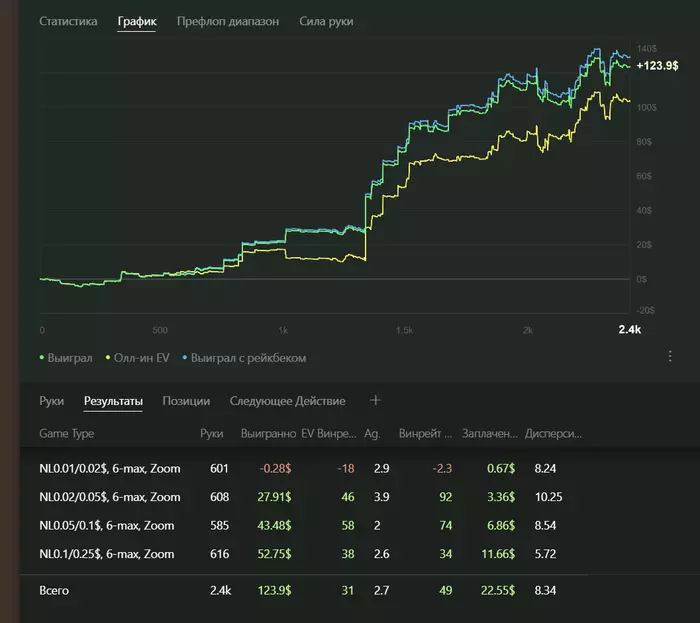The image size is (700, 623).
Task: Select the NL0.05/0.1$ 6-max Zoom row
Action: [106, 525]
